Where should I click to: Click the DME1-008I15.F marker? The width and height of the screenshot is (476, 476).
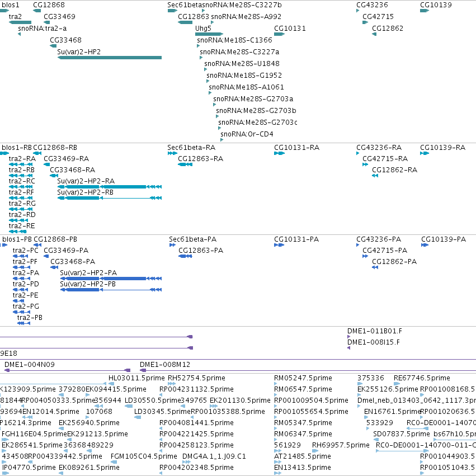[x=349, y=348]
